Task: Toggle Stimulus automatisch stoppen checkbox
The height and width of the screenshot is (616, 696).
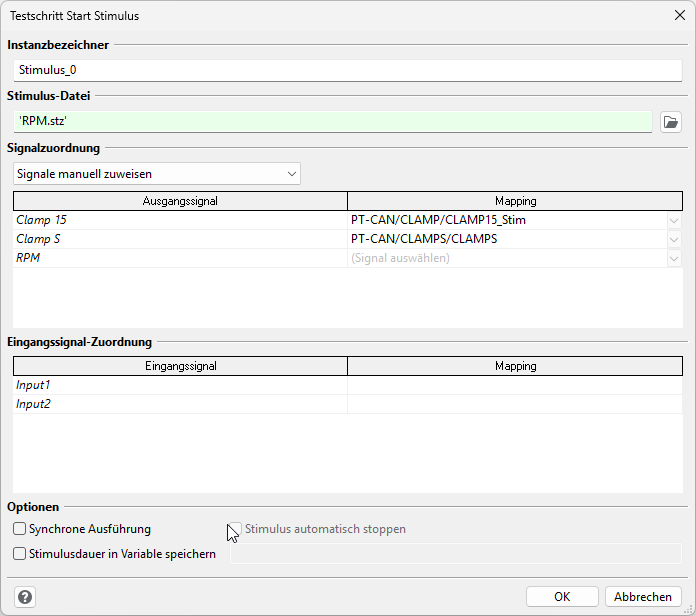Action: [x=235, y=529]
